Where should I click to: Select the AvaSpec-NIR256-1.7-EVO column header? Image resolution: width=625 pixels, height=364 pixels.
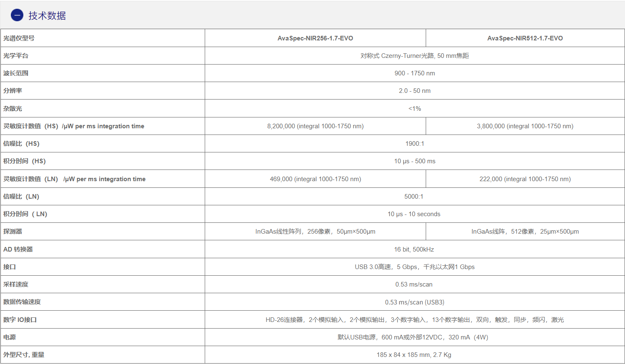pos(315,38)
